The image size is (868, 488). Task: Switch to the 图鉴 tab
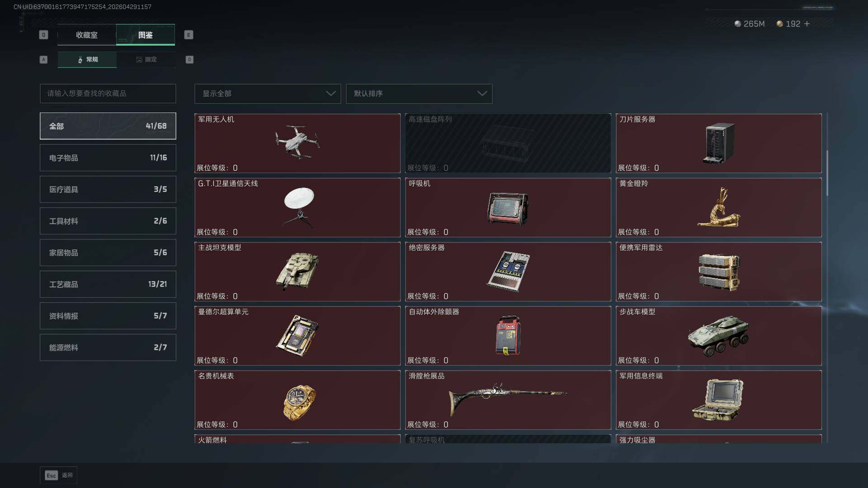[146, 35]
